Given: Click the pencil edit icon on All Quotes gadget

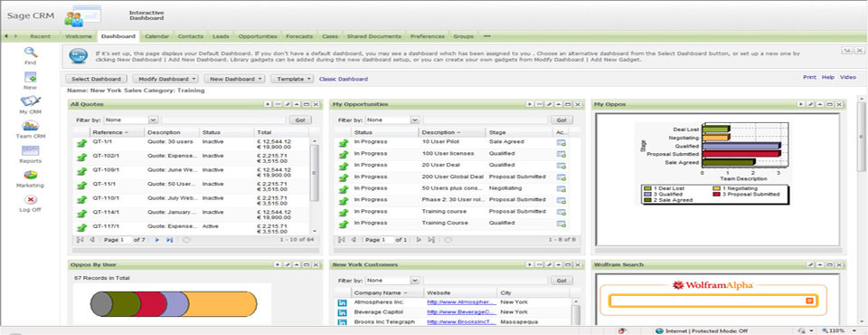Looking at the screenshot, I should [288, 104].
